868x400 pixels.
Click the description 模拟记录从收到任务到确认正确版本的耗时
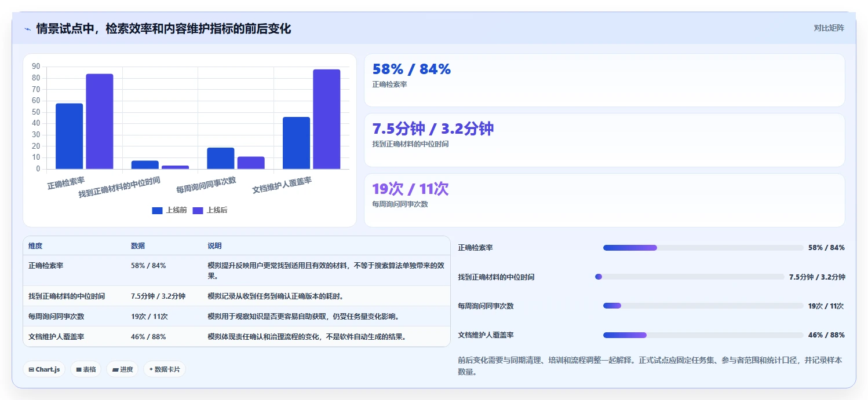pos(276,296)
